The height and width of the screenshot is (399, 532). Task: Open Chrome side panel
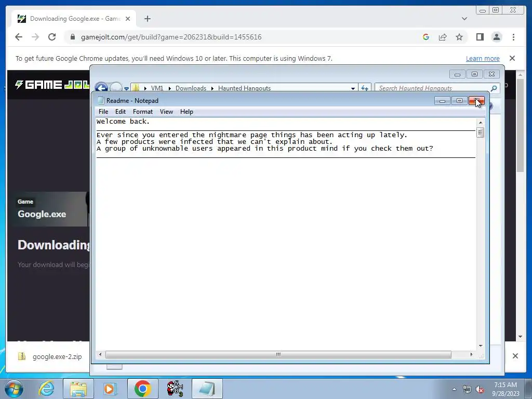tap(480, 37)
